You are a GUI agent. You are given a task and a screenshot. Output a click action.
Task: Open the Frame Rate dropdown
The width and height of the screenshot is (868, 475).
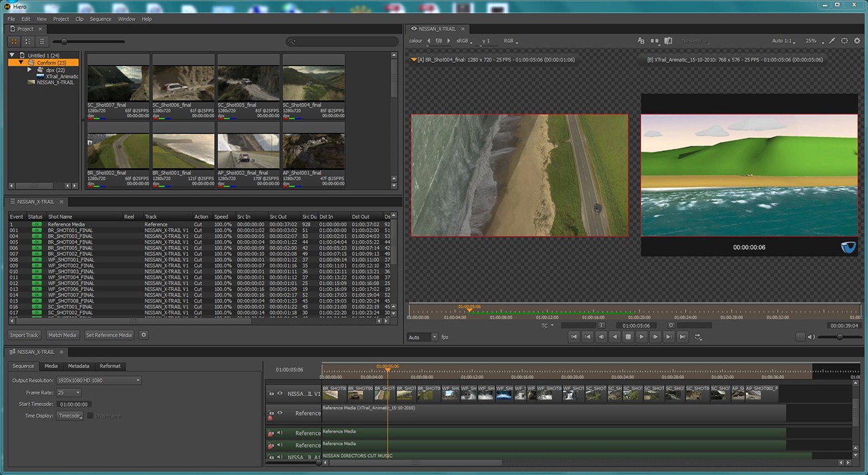click(x=69, y=393)
